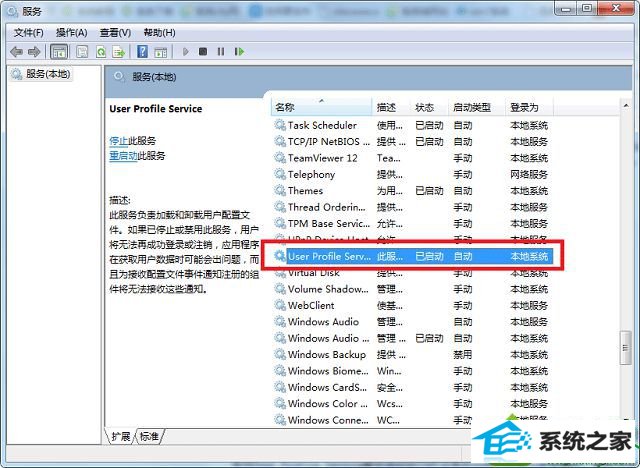Select the Windows CardSpace service row

[412, 387]
